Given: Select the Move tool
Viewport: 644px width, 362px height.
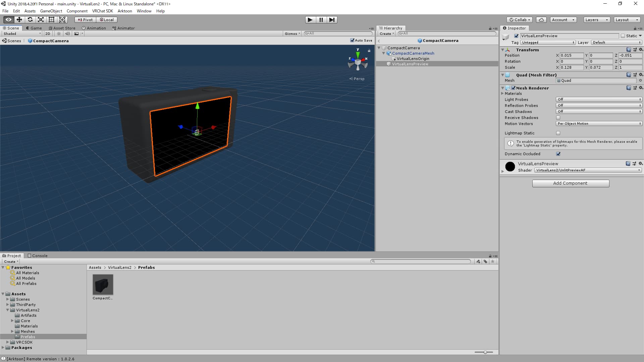Looking at the screenshot, I should [19, 20].
